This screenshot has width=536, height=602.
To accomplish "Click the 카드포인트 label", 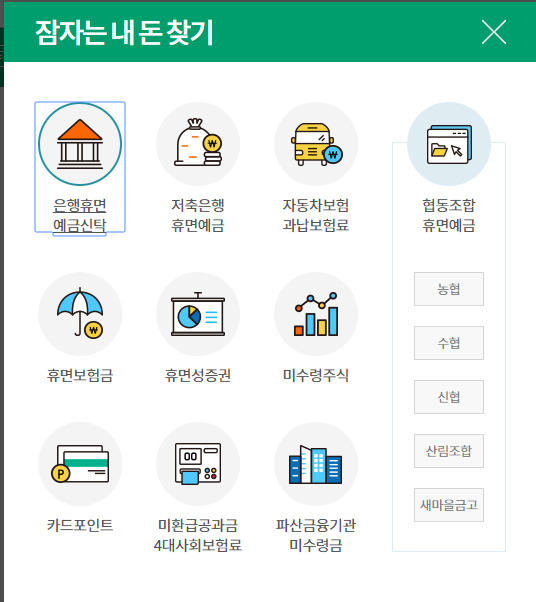I will pos(80,525).
